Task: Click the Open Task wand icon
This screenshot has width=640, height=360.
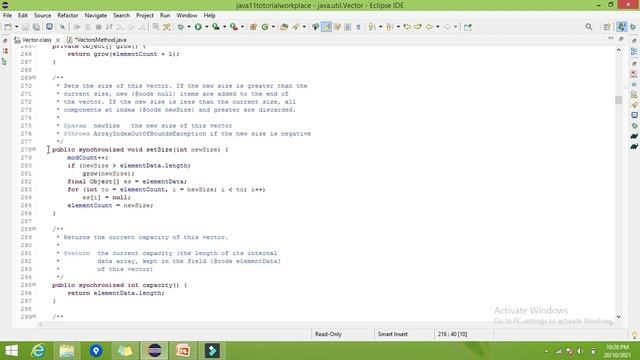Action: tap(296, 27)
